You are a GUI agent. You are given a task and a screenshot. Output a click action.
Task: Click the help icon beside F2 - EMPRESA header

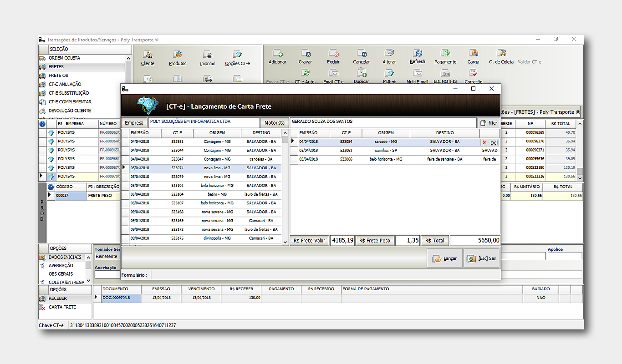pos(43,124)
